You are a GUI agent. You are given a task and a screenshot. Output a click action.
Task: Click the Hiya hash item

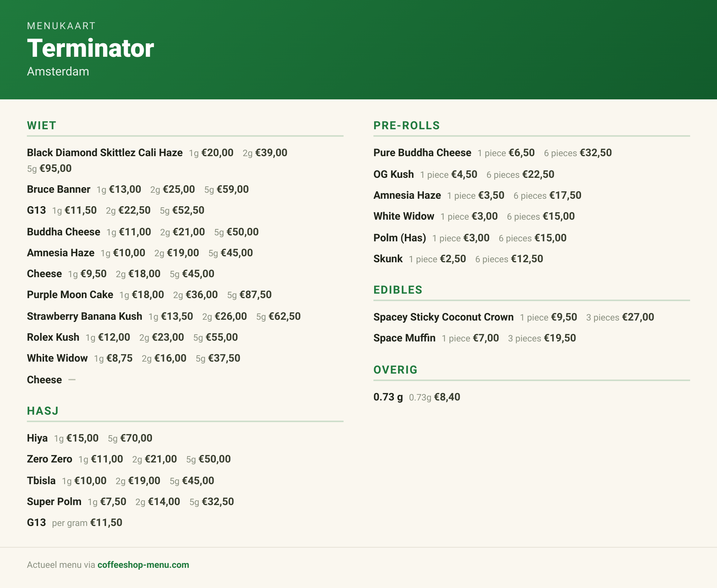pos(37,438)
